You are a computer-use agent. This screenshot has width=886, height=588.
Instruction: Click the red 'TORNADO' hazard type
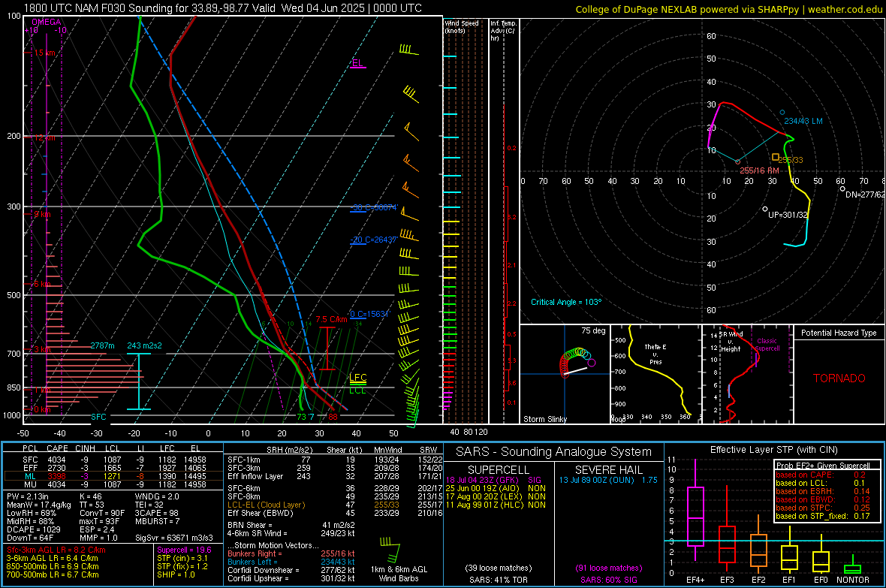click(839, 378)
